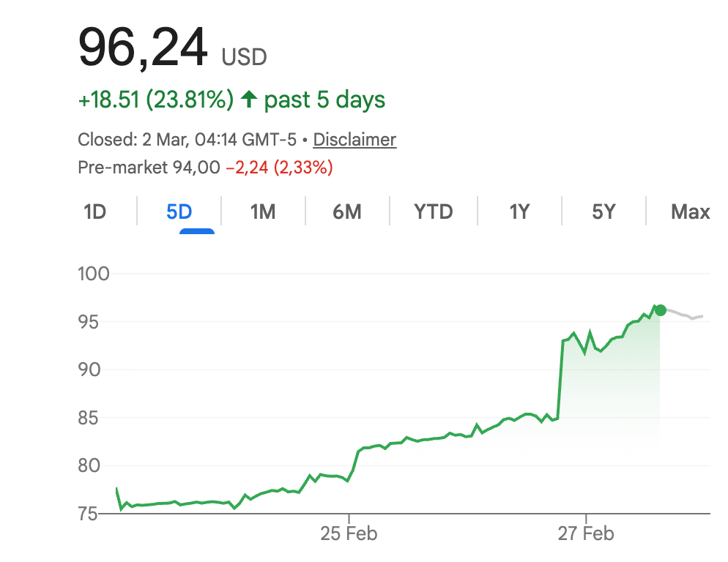Click the latest green data point marker
The width and height of the screenshot is (728, 562).
(660, 310)
